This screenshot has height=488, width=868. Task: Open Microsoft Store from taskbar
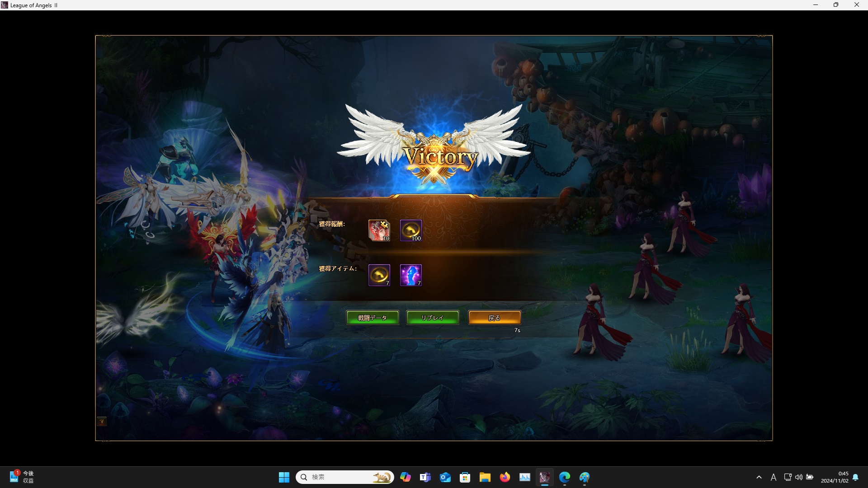pyautogui.click(x=465, y=477)
